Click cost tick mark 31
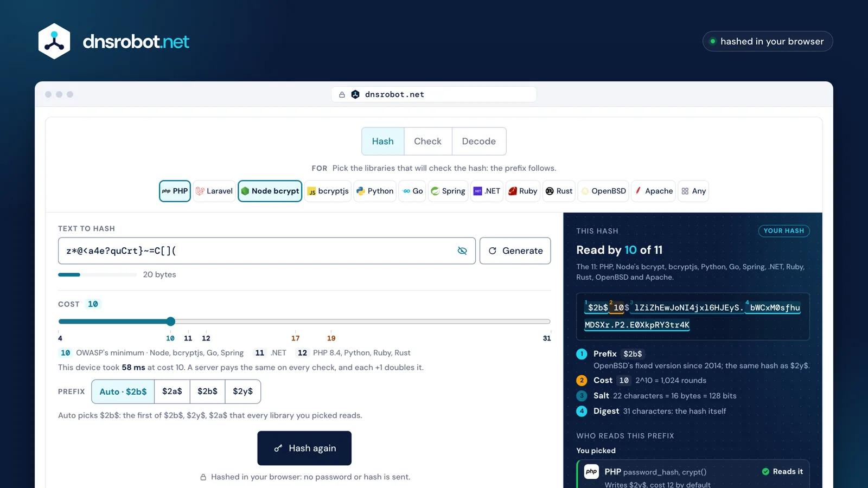The width and height of the screenshot is (868, 488). (x=547, y=338)
